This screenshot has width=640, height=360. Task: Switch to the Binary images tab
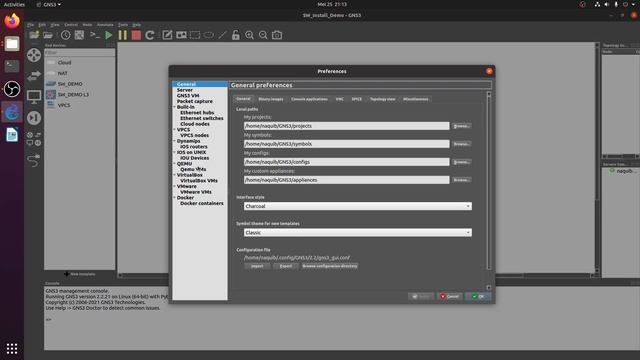(x=271, y=99)
